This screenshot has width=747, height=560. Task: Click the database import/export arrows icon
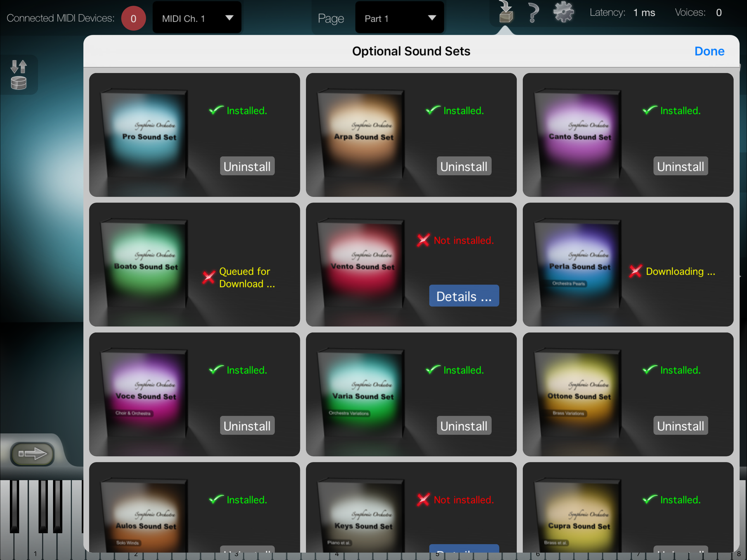click(19, 75)
